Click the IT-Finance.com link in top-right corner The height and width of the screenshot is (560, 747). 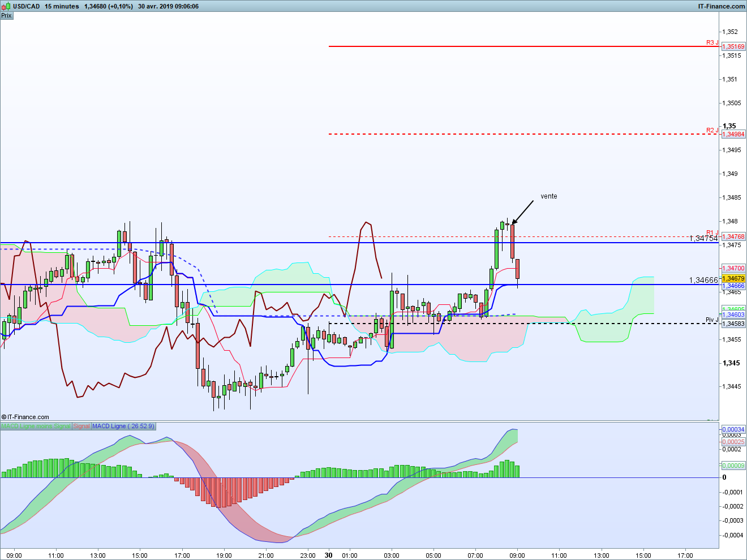tap(722, 6)
